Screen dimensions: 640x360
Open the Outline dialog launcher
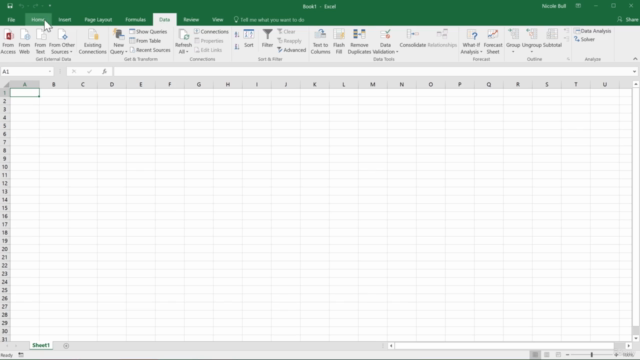coord(568,59)
